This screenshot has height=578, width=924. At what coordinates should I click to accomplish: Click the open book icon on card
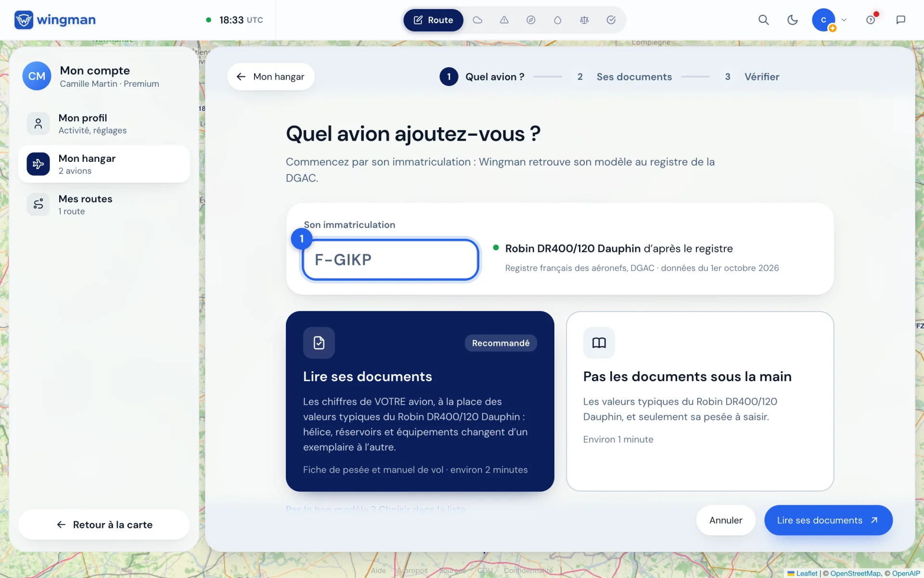tap(599, 343)
